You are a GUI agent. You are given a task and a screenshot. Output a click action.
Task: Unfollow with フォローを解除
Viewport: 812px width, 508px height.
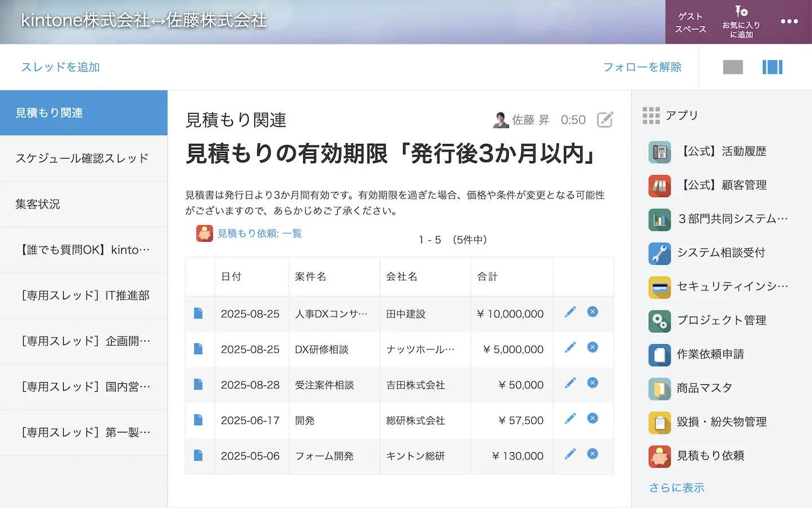coord(642,67)
